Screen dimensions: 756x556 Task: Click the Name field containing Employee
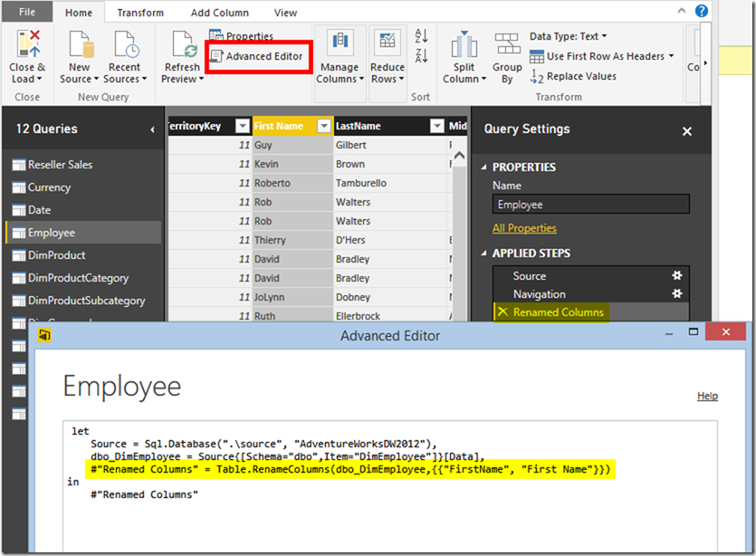click(x=591, y=204)
